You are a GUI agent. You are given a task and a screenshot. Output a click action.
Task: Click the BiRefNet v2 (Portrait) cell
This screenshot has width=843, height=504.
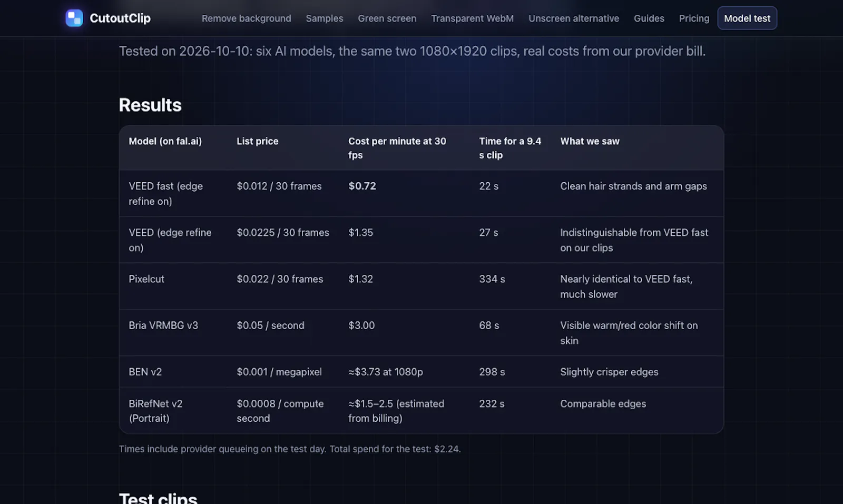[156, 411]
